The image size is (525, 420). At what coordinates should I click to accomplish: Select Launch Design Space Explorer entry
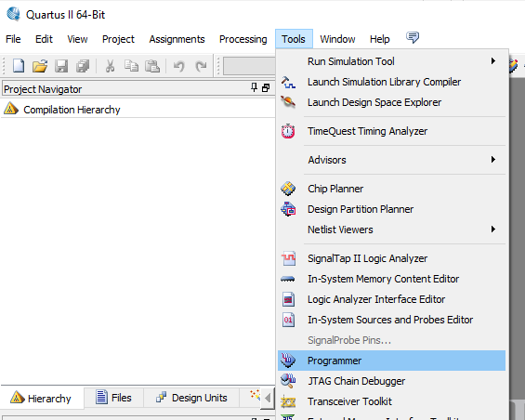pos(391,102)
